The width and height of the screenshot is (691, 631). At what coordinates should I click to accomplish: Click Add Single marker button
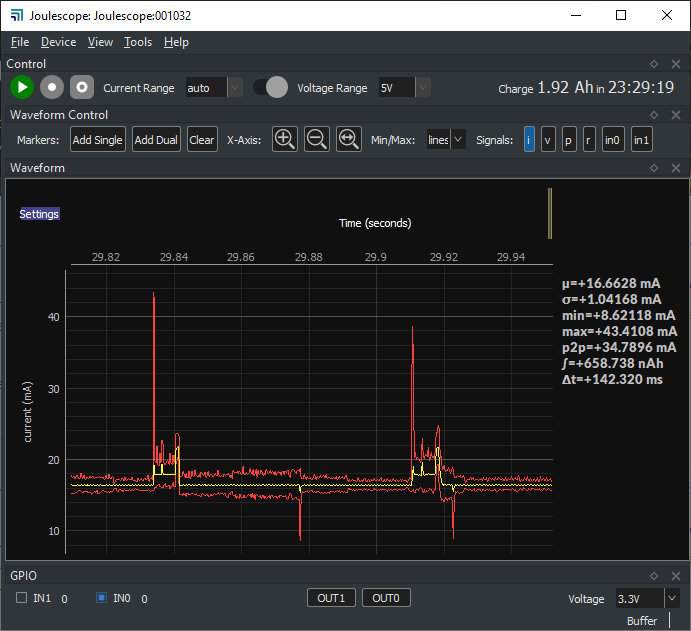[98, 139]
